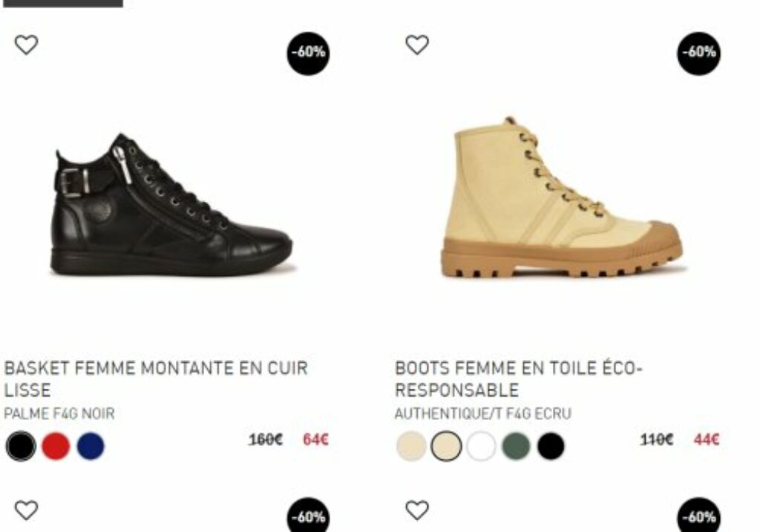
Task: Favorite the ecru canvas boots
Action: 417,45
